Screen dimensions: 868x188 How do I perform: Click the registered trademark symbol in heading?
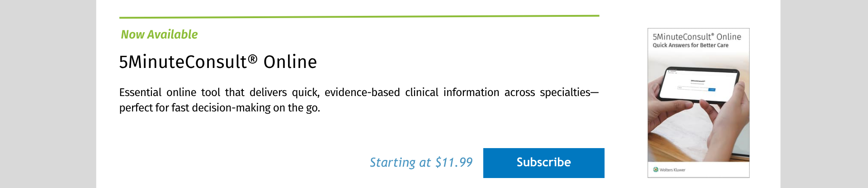[x=253, y=59]
